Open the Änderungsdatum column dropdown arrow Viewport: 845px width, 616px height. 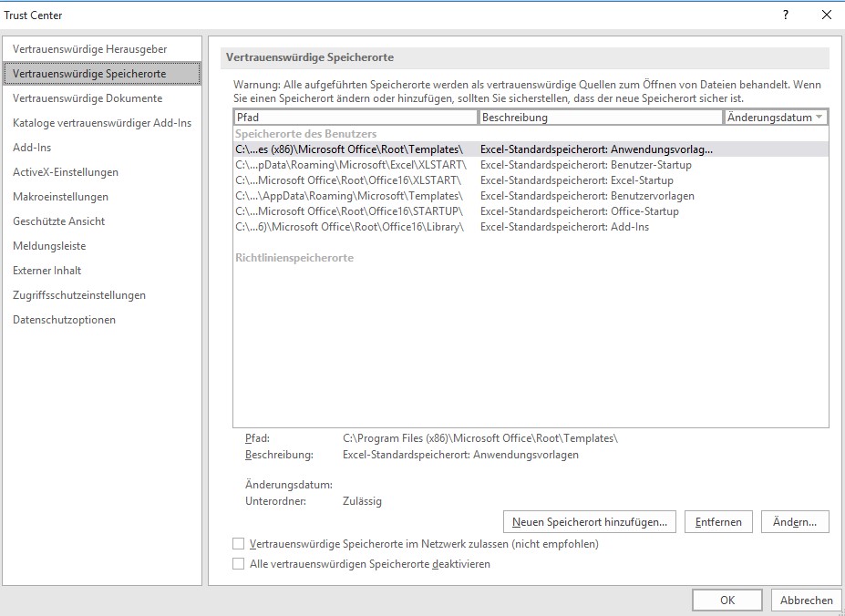pyautogui.click(x=819, y=118)
